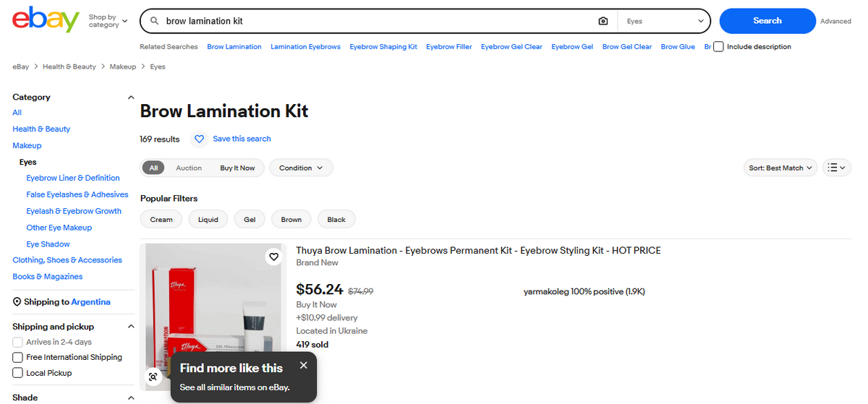Click the magnifier icon in search box

point(154,21)
